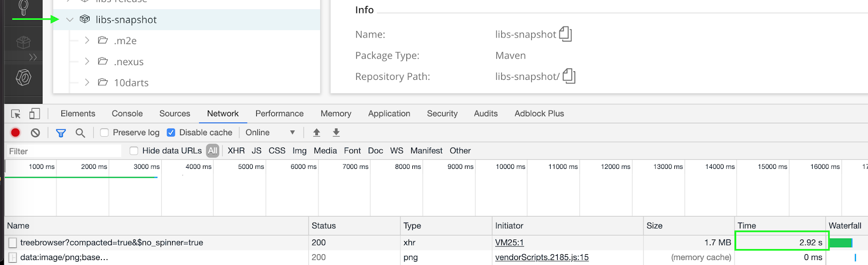Viewport: 868px width, 265px height.
Task: Check Hide data URLs option
Action: pyautogui.click(x=134, y=150)
